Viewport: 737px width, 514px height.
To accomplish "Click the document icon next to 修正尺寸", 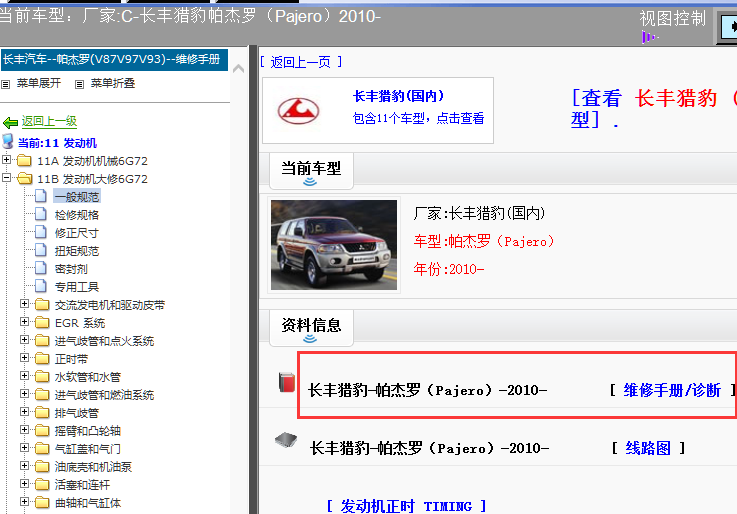I will pyautogui.click(x=41, y=232).
